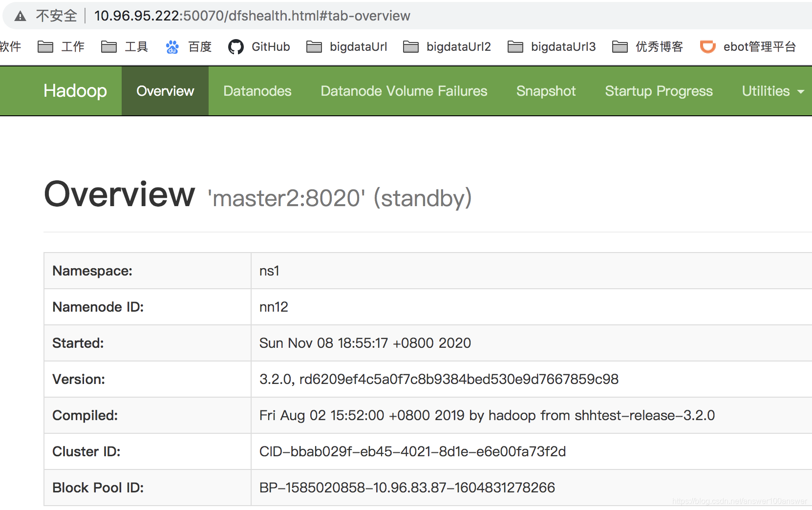Click the Started: row label
This screenshot has width=812, height=510.
pos(78,343)
